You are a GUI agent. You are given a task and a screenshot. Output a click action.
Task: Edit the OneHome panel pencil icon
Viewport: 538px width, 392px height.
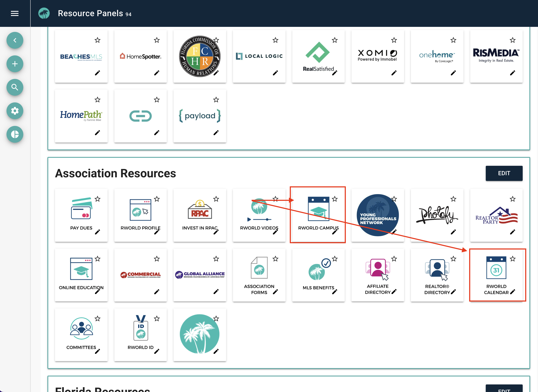tap(453, 73)
